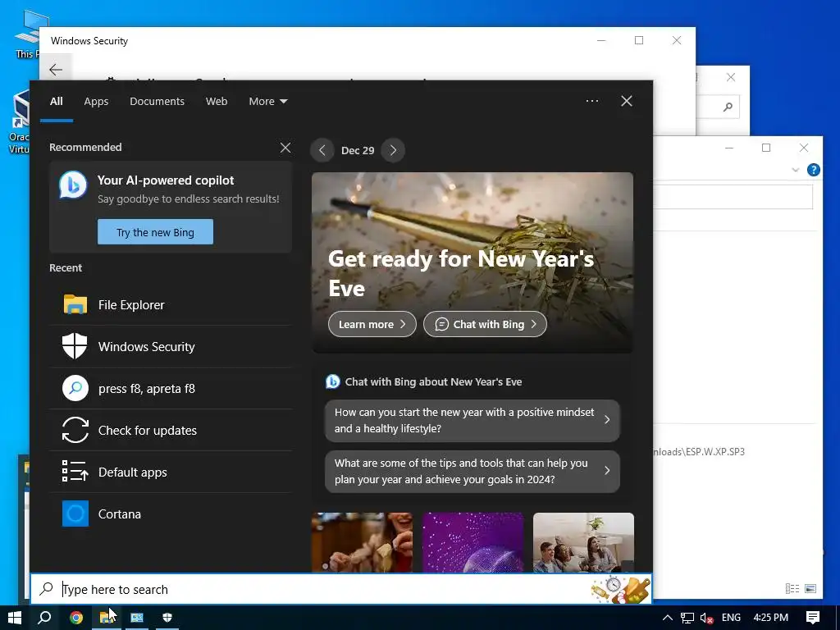Open the woman eating snack thumbnail

362,542
